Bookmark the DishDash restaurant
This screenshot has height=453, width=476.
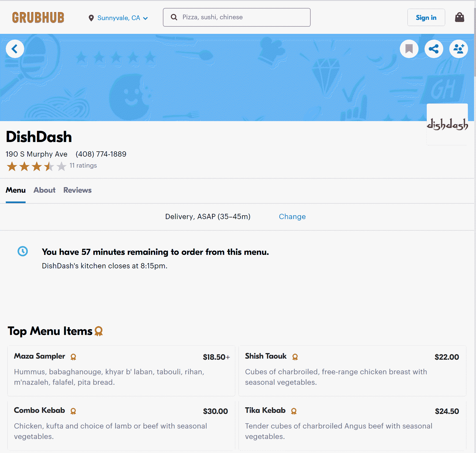coord(409,49)
